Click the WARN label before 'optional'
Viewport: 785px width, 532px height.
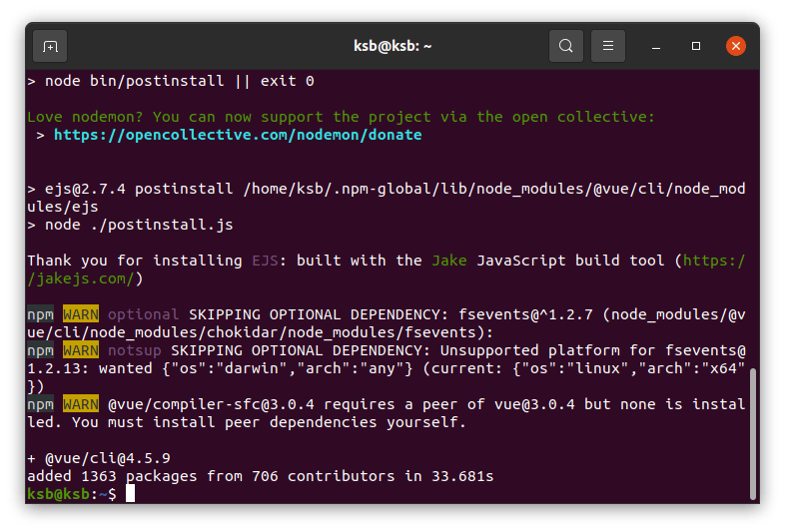coord(81,314)
